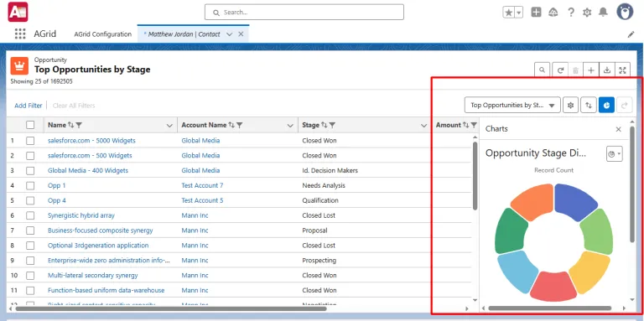The width and height of the screenshot is (644, 321).
Task: Expand the Name column menu chevron
Action: 169,126
